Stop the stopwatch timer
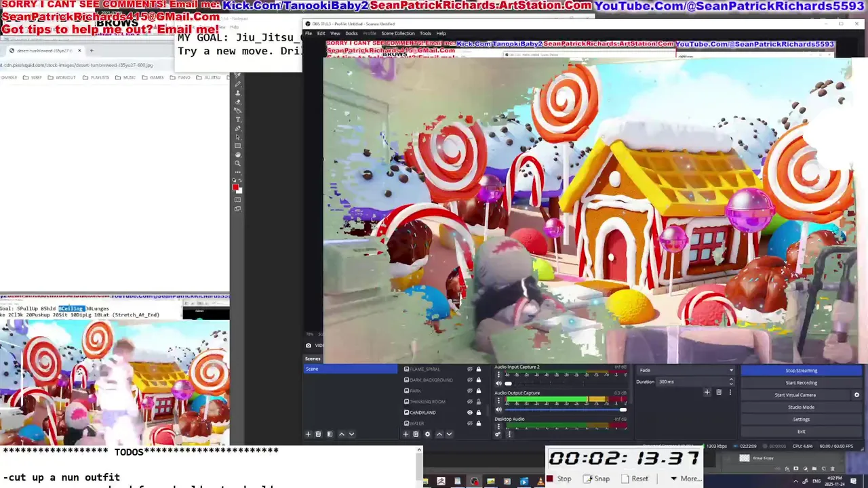Image resolution: width=868 pixels, height=488 pixels. 559,479
